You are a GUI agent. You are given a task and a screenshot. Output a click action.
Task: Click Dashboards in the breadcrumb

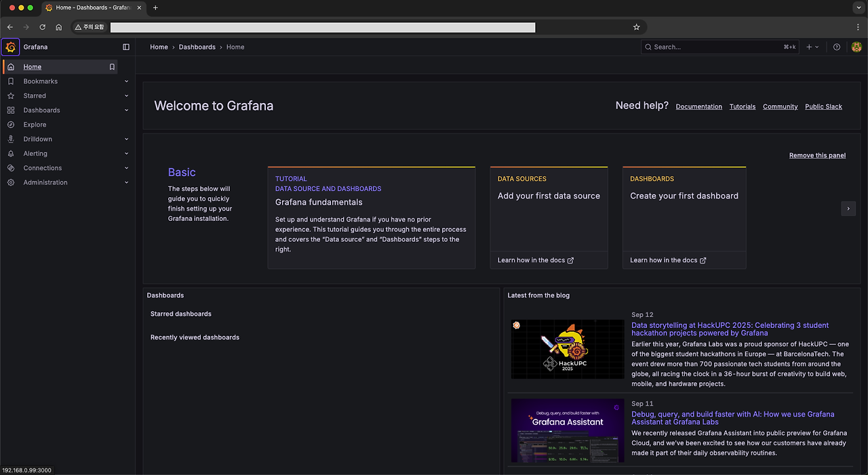[x=197, y=47]
